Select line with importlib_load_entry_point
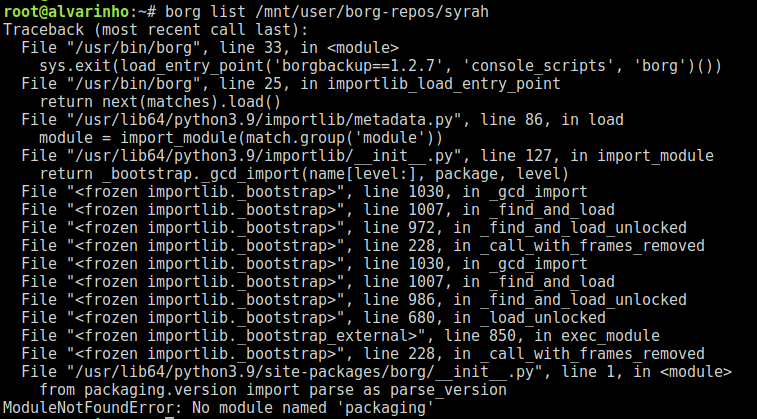Screen dimensions: 757x419 (291, 84)
